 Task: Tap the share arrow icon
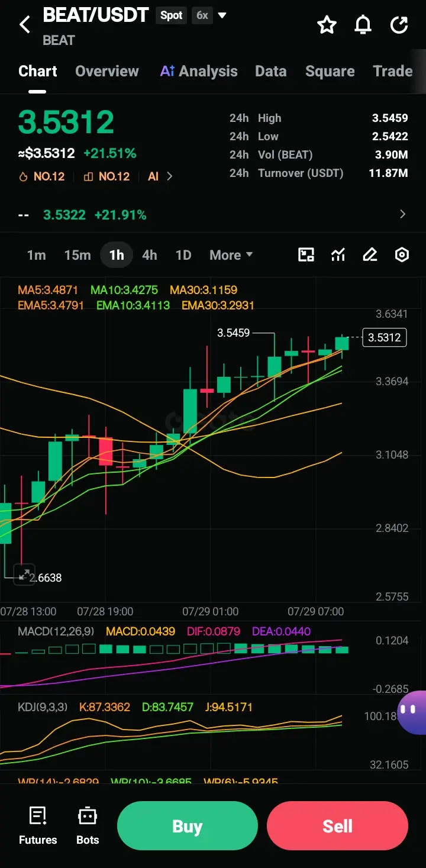[399, 25]
